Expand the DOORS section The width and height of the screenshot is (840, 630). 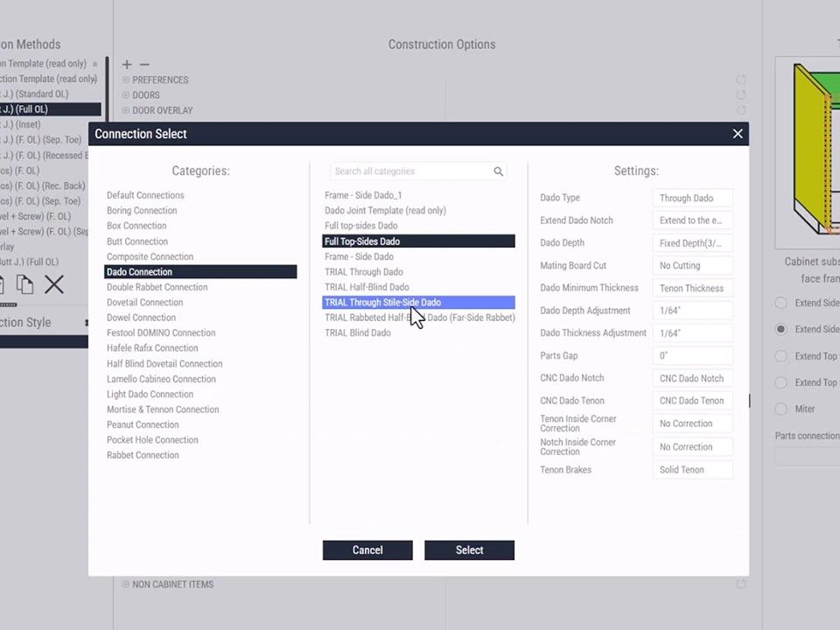tap(126, 95)
